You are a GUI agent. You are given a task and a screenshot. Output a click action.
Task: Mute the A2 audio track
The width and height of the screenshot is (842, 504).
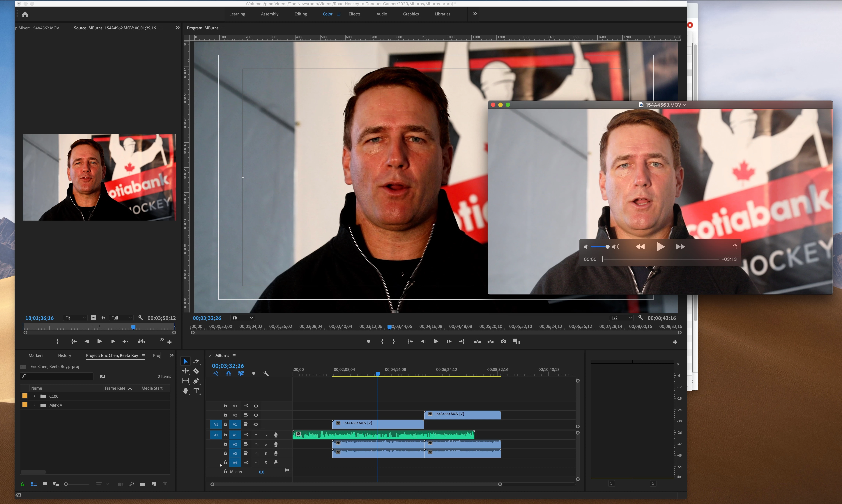tap(256, 444)
